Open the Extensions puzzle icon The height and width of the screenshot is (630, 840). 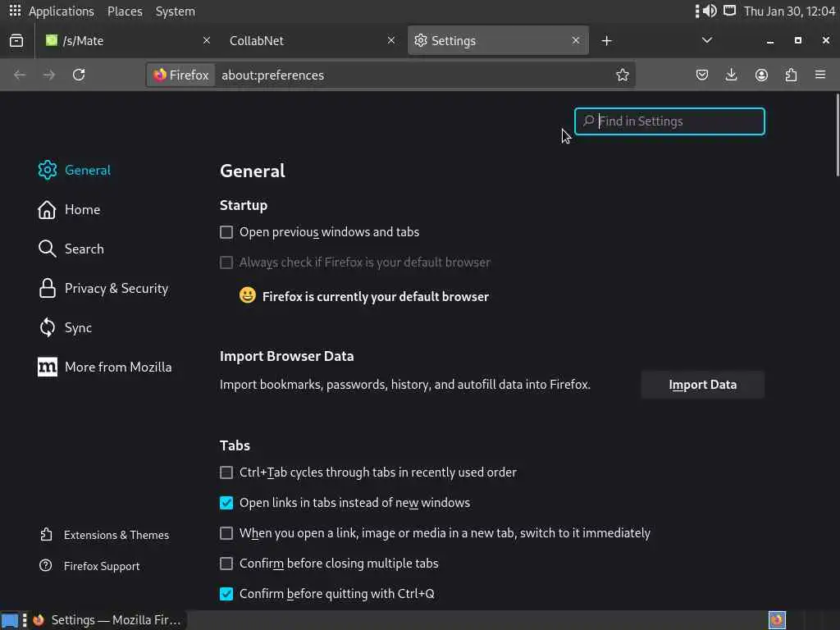click(x=791, y=75)
